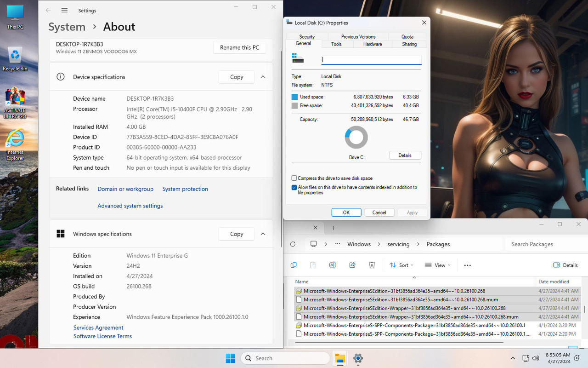Click the Delete trash icon in File Explorer
The height and width of the screenshot is (368, 588).
372,265
